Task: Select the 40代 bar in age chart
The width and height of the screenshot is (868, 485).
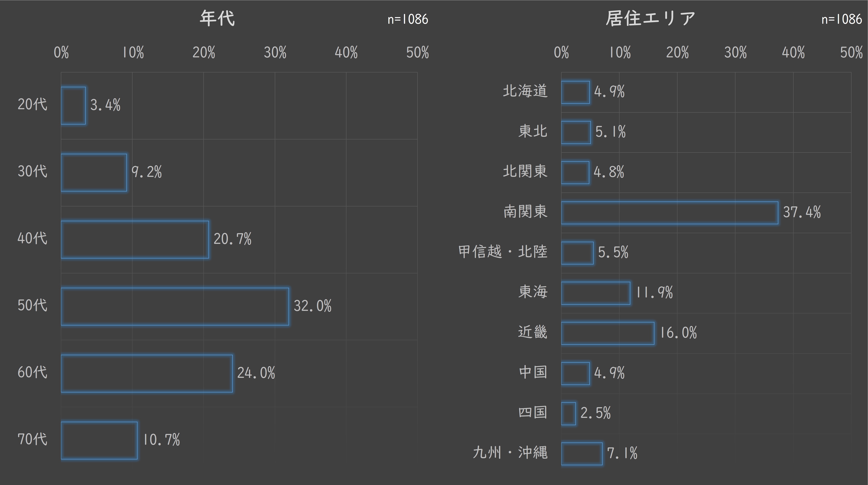Action: pos(135,240)
